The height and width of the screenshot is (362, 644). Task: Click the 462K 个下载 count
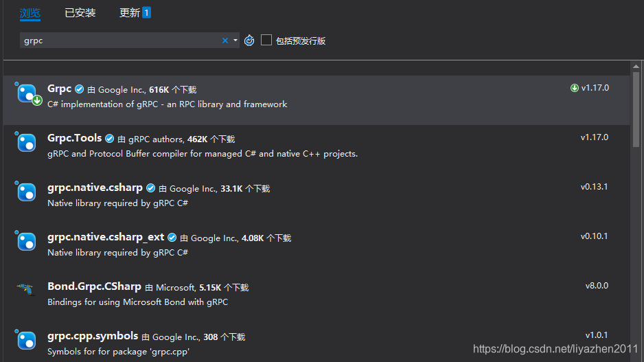click(211, 139)
